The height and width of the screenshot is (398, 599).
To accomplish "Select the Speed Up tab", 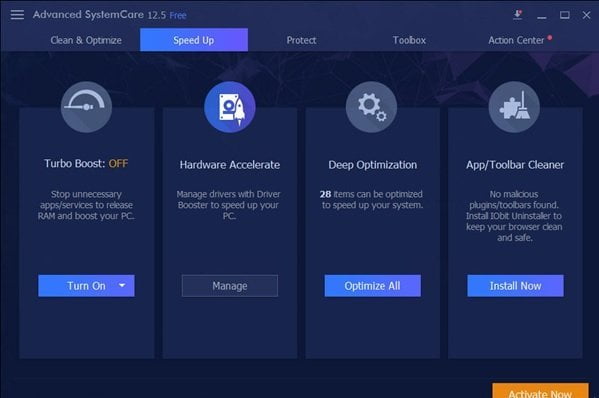I will click(194, 40).
